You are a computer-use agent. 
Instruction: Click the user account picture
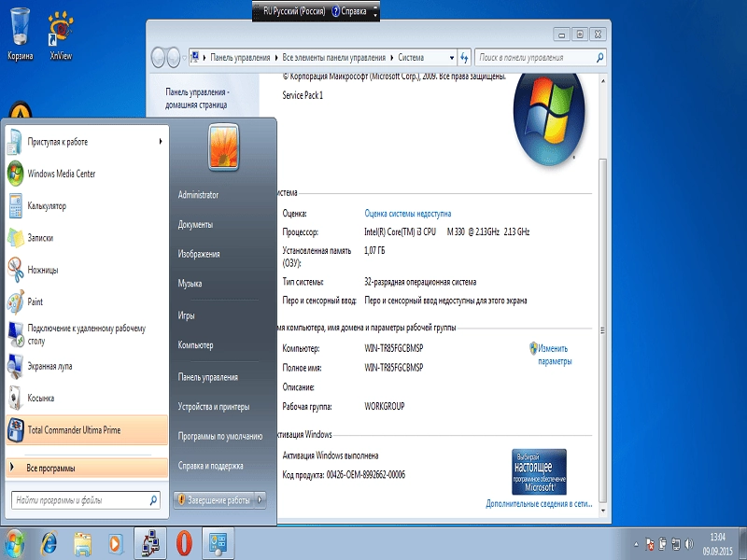223,147
